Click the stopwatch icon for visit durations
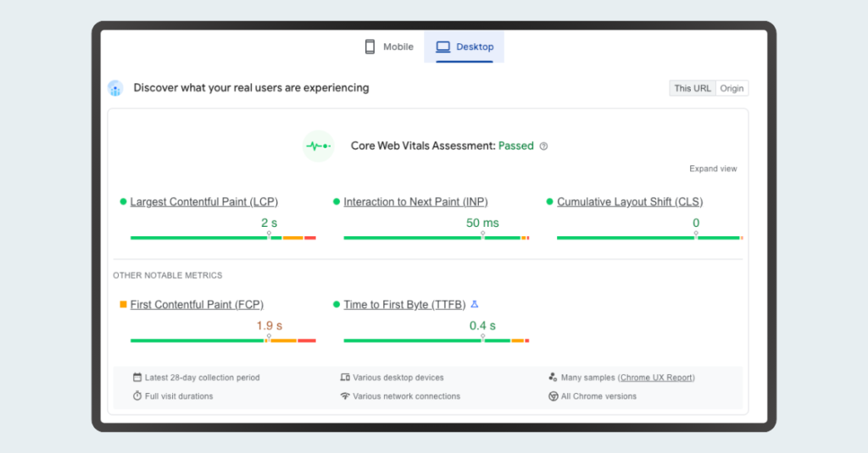Viewport: 868px width, 453px height. 137,396
